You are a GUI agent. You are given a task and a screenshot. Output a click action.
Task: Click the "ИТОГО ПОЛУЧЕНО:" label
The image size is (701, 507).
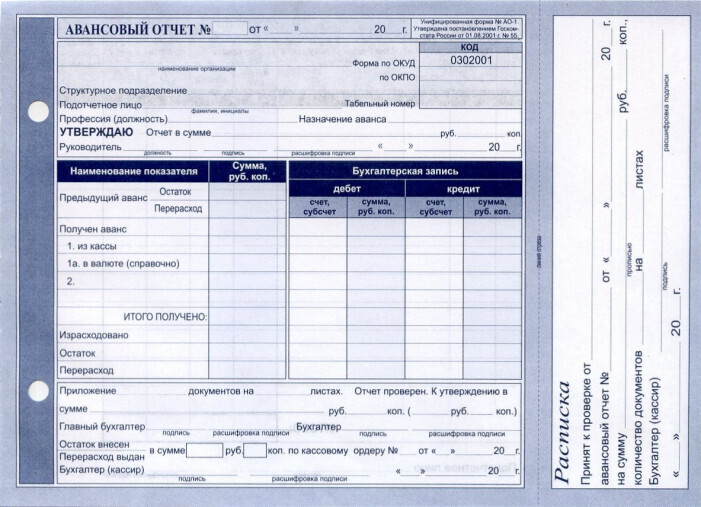165,317
